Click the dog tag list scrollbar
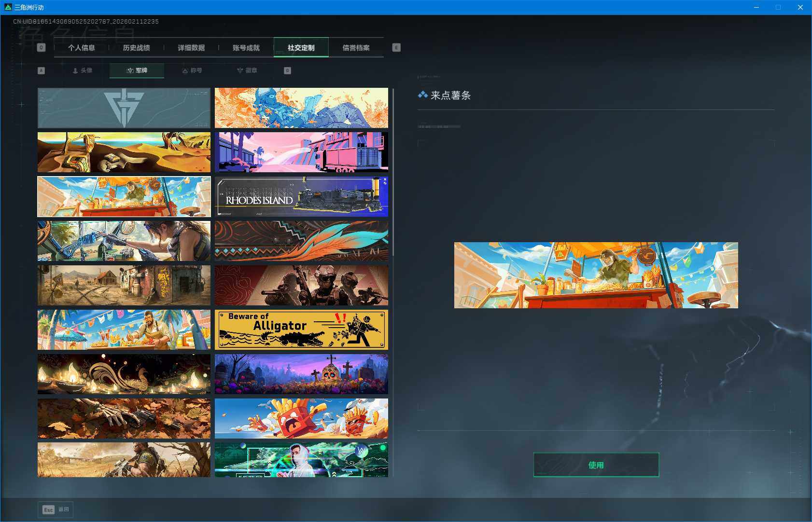 [393, 172]
